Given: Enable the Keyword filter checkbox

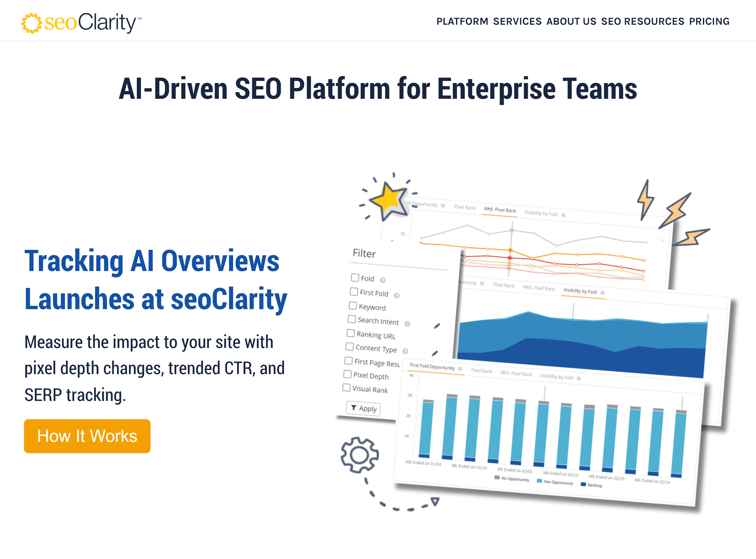Looking at the screenshot, I should click(x=353, y=305).
